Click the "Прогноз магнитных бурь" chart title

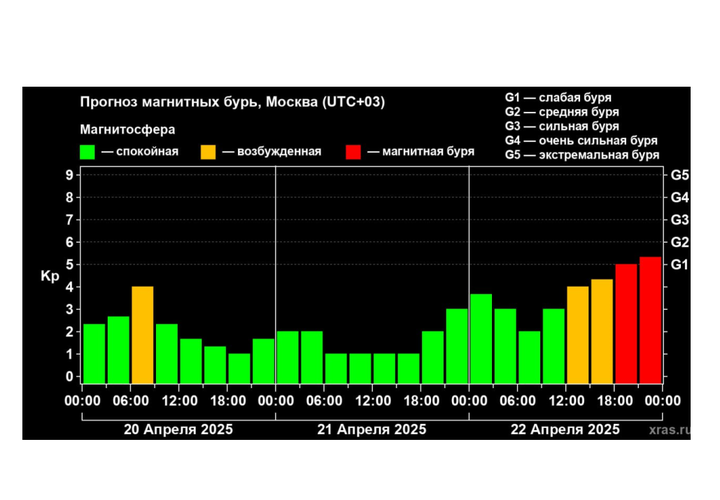pyautogui.click(x=232, y=102)
